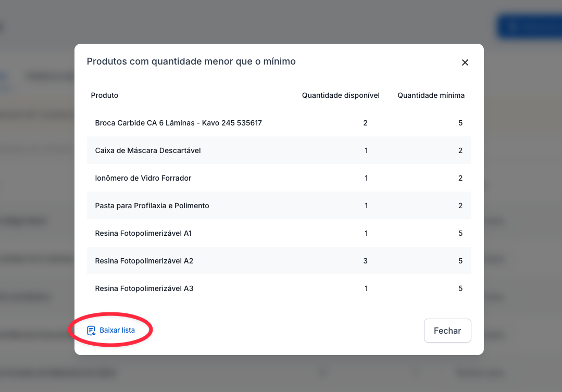
Task: Click available quantity 2 for Broca Carbide
Action: tap(366, 123)
